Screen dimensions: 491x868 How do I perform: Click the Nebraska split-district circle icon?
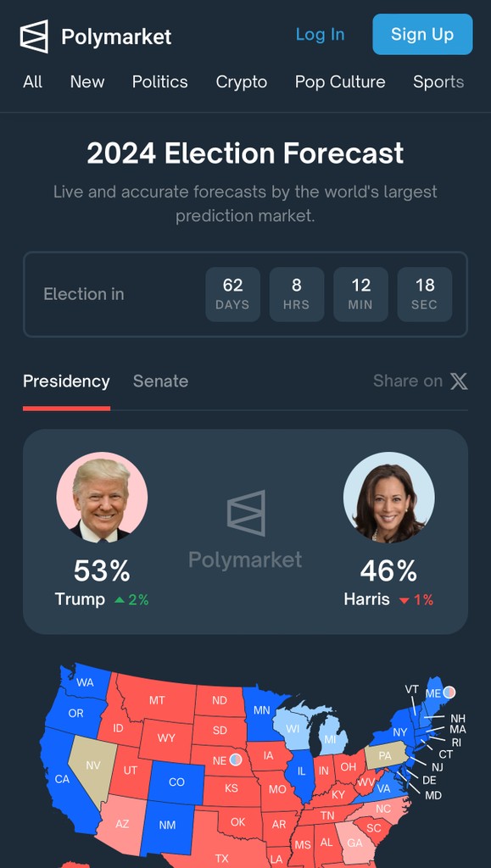pyautogui.click(x=236, y=759)
